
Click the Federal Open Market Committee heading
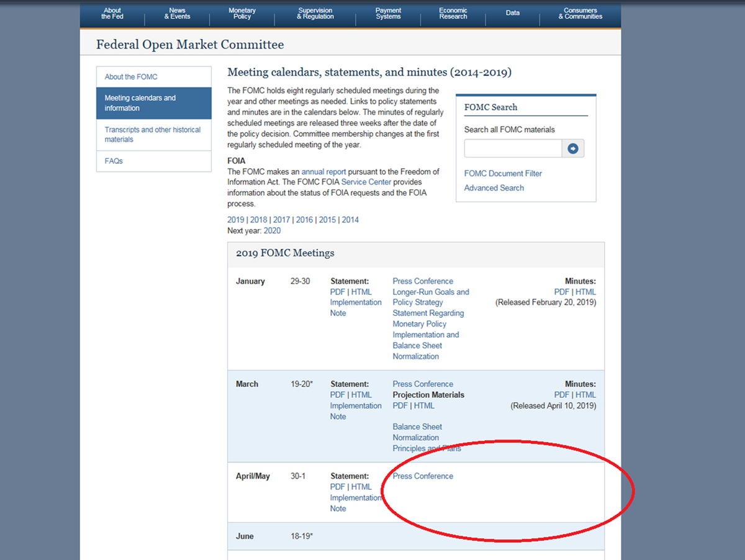pyautogui.click(x=190, y=45)
